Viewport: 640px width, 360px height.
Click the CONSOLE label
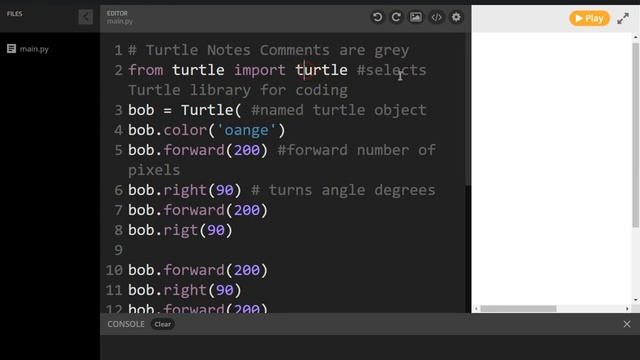coord(126,324)
